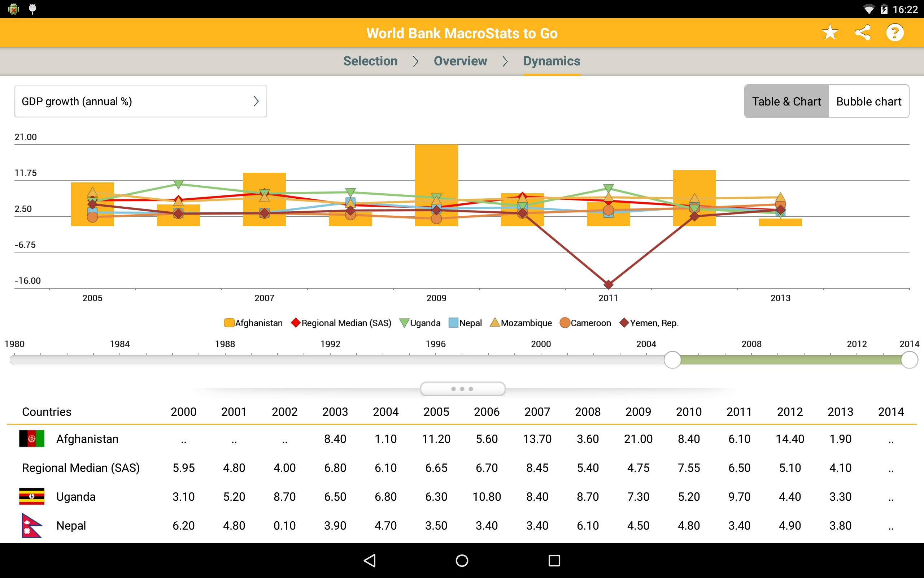Tap Yemen, Rep. legend diamond marker
924x578 pixels.
click(x=624, y=323)
